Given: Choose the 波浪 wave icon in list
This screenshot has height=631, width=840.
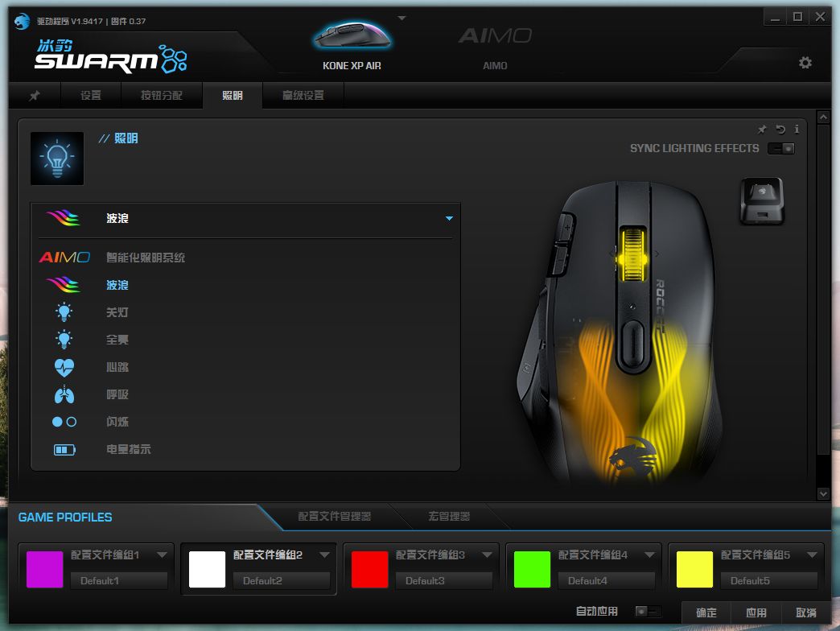Looking at the screenshot, I should click(x=64, y=285).
